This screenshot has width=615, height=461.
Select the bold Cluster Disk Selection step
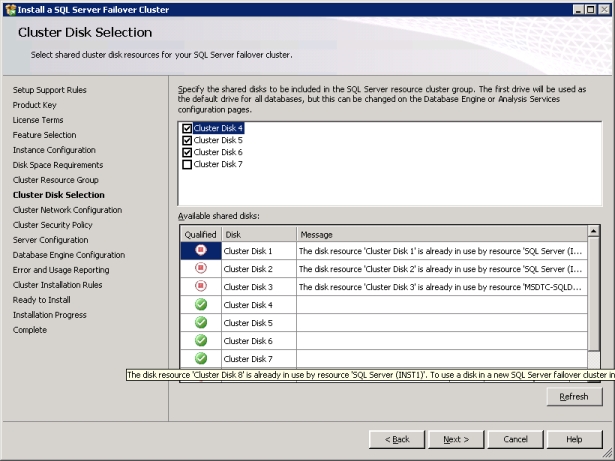tap(58, 195)
